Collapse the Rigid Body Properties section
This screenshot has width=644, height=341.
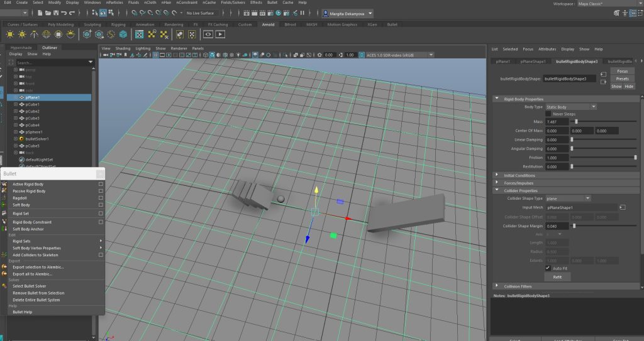(497, 99)
